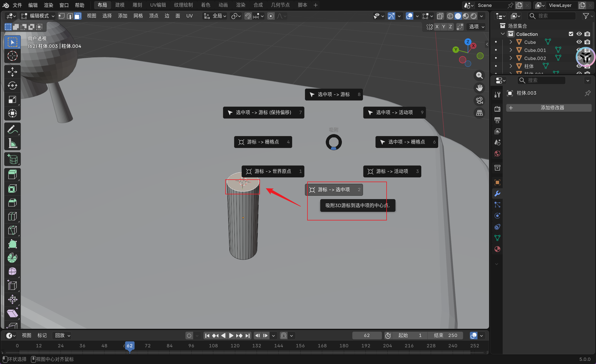Expand the Cube.001 tree item
596x364 pixels.
tap(510, 50)
